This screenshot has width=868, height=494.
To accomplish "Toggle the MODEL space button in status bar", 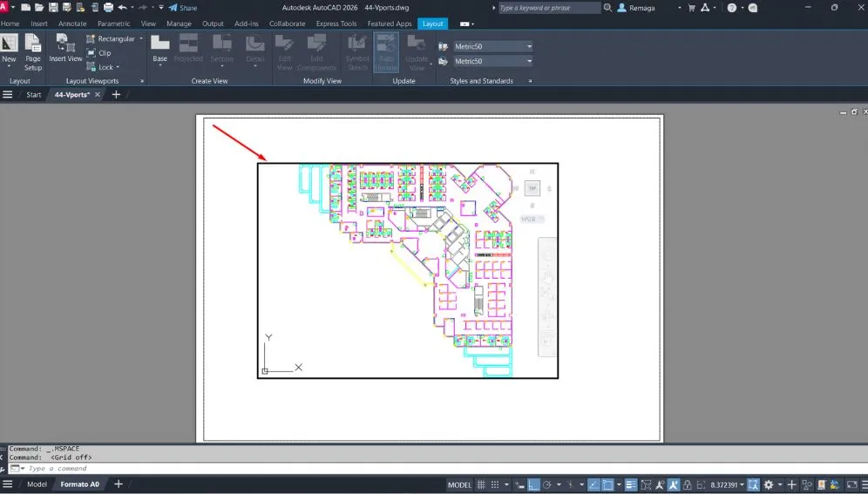I will 459,484.
